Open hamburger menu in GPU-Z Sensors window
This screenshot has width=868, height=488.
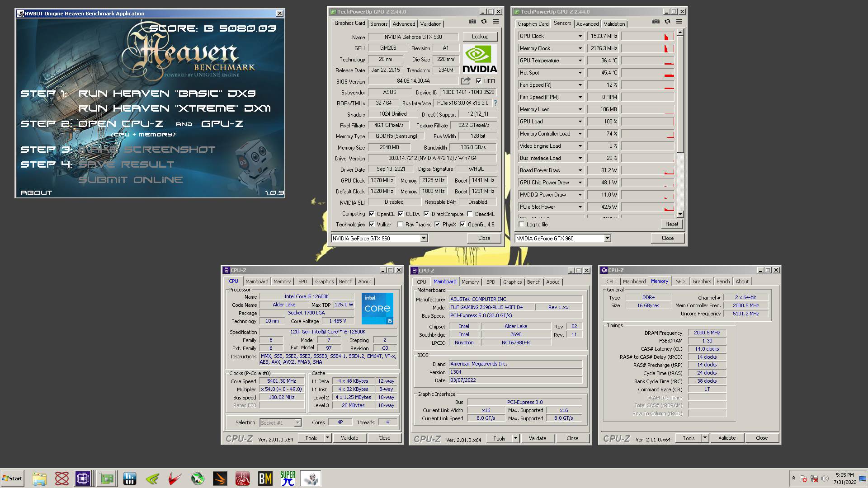(679, 22)
